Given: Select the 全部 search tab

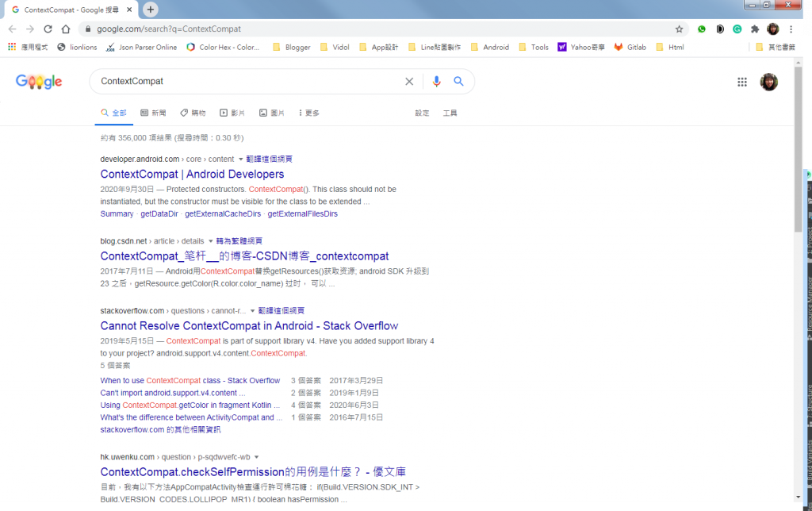Looking at the screenshot, I should 114,113.
